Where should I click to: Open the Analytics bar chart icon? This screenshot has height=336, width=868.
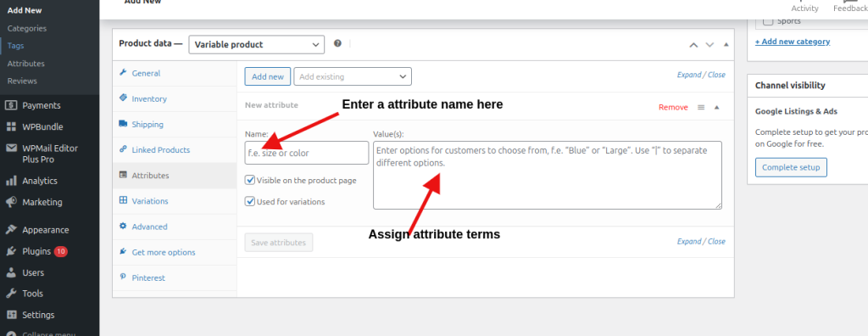11,181
